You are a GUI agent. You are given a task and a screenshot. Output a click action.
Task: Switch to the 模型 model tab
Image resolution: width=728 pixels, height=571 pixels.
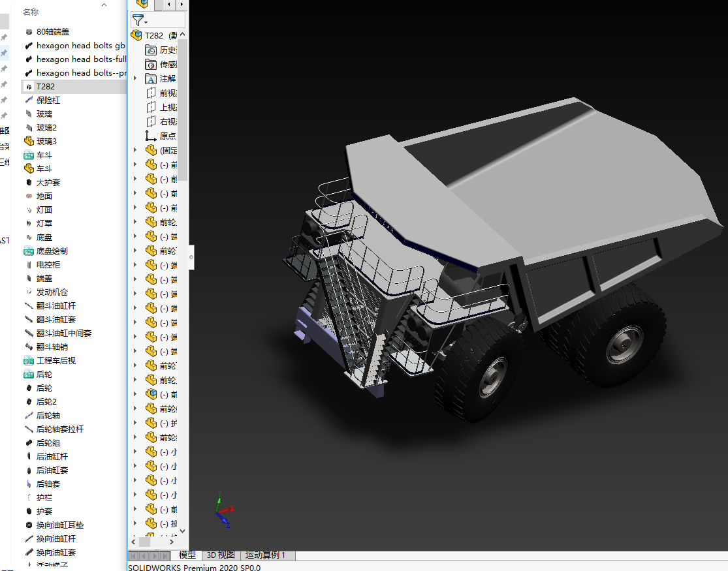tap(187, 555)
